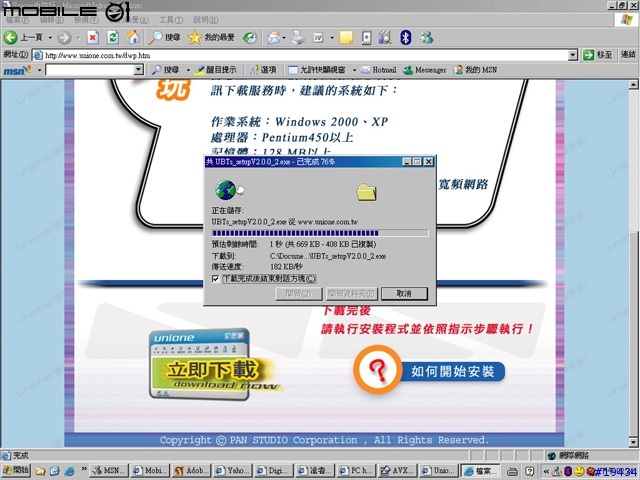Screen dimensions: 640x480
Task: Click the folder icon in download dialog
Action: click(x=366, y=192)
